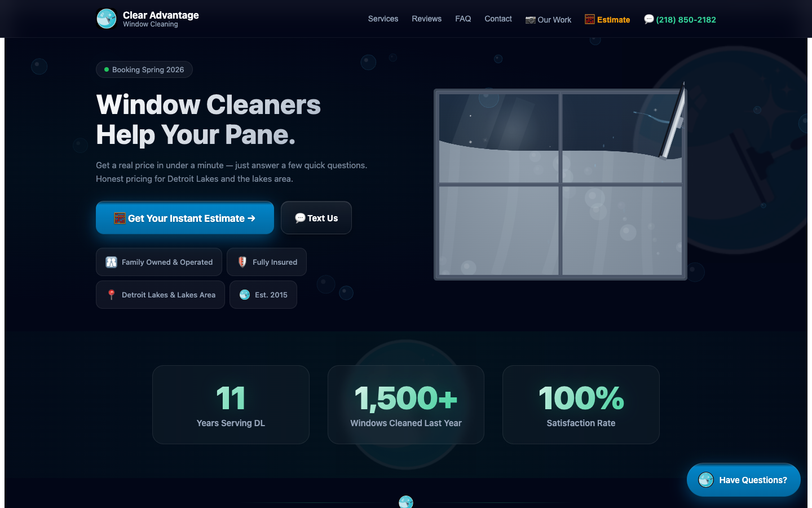Go to the Contact page

click(x=498, y=19)
